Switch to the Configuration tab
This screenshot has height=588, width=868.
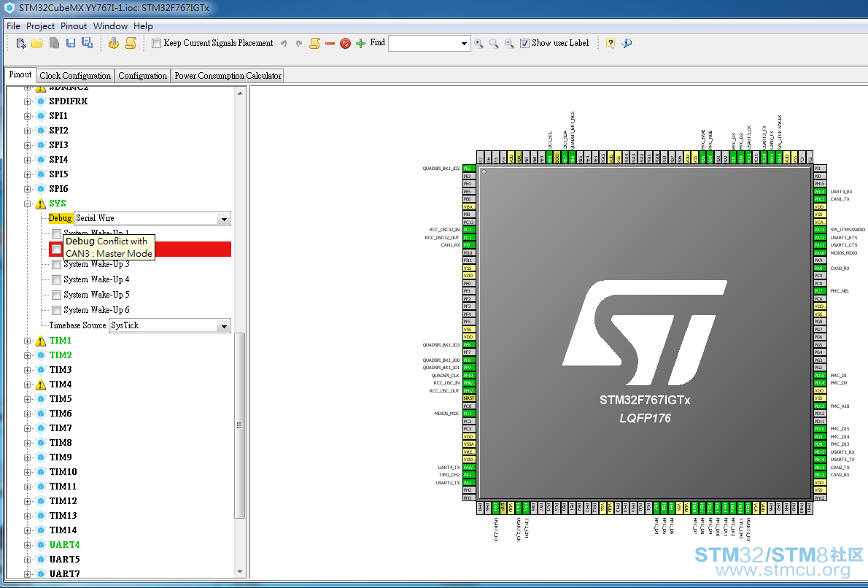pyautogui.click(x=142, y=76)
